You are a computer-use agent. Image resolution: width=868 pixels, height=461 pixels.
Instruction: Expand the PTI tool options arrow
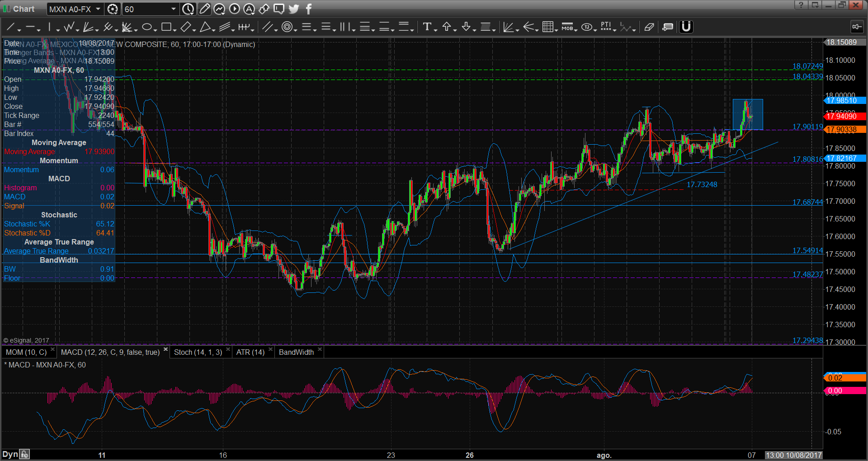pyautogui.click(x=615, y=30)
